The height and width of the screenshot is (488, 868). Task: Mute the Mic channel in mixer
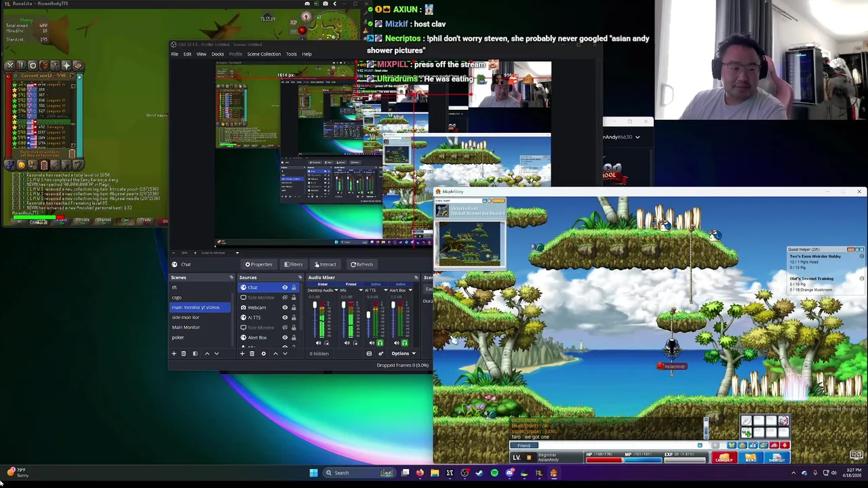347,343
